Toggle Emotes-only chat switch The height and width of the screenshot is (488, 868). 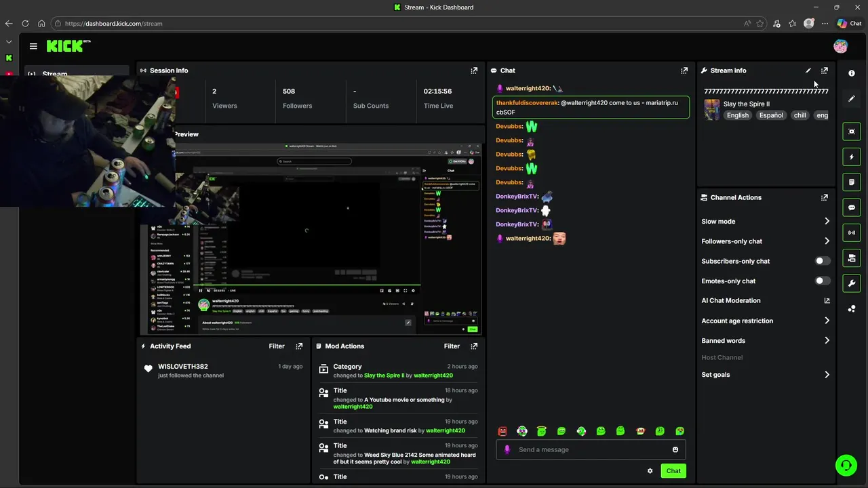[822, 281]
